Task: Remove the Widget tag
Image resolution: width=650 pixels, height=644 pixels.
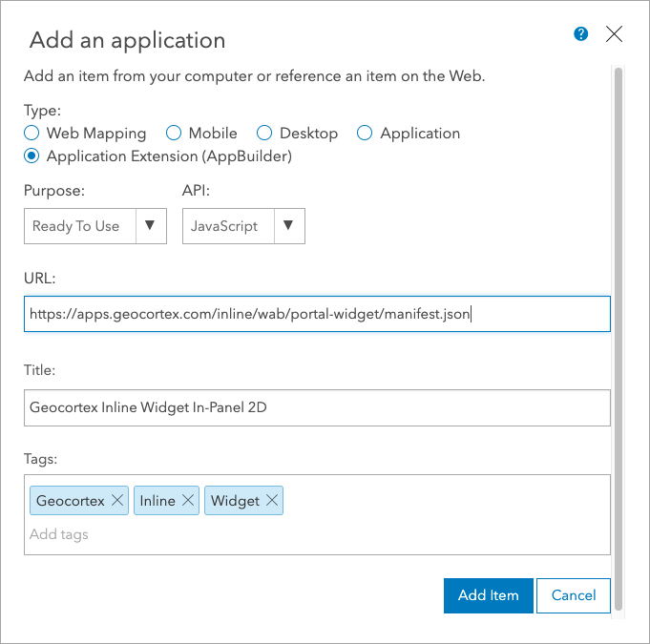Action: click(272, 500)
